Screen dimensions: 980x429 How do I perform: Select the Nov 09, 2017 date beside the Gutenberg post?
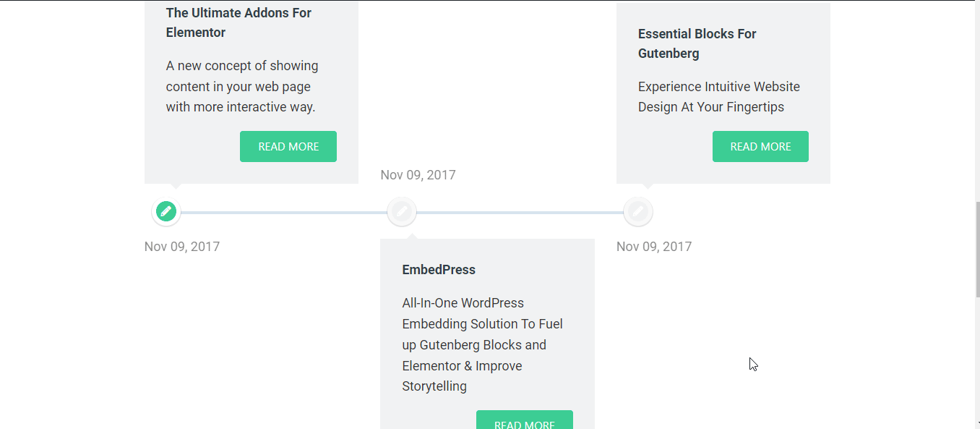[x=654, y=246]
